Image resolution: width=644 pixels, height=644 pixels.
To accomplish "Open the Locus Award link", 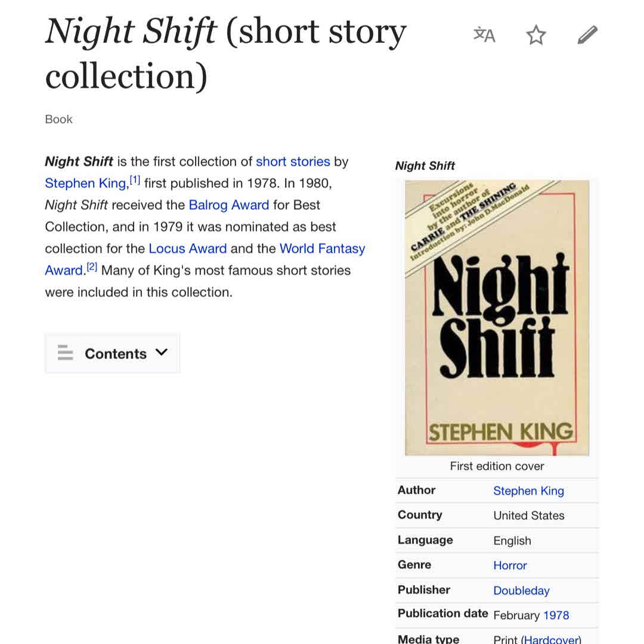I will point(188,249).
